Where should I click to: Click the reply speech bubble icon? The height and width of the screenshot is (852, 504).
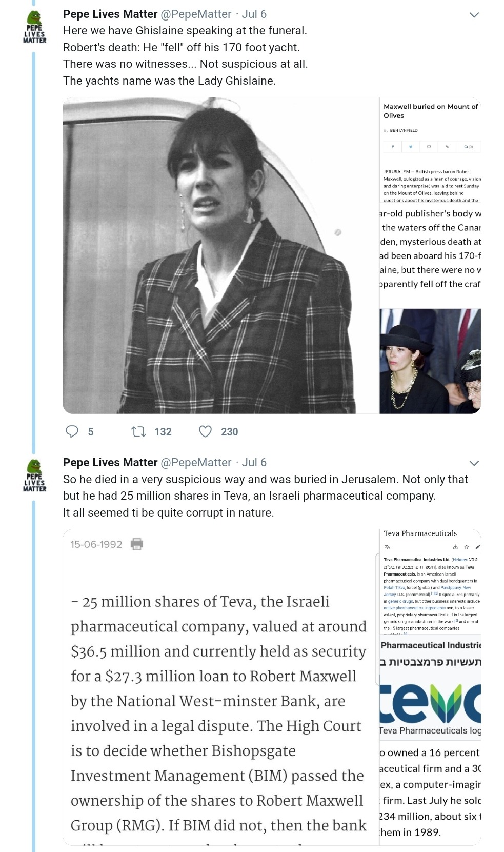pos(72,431)
